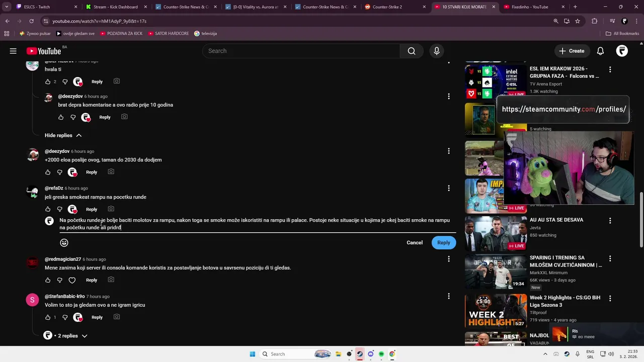Open File Explorer from the taskbar
This screenshot has width=644, height=362.
click(339, 354)
